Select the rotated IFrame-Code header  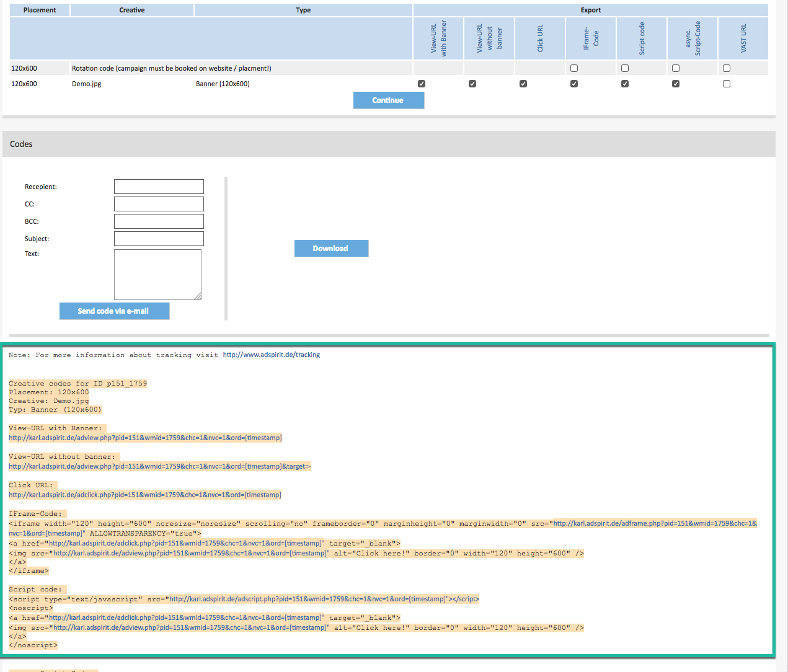[x=591, y=38]
